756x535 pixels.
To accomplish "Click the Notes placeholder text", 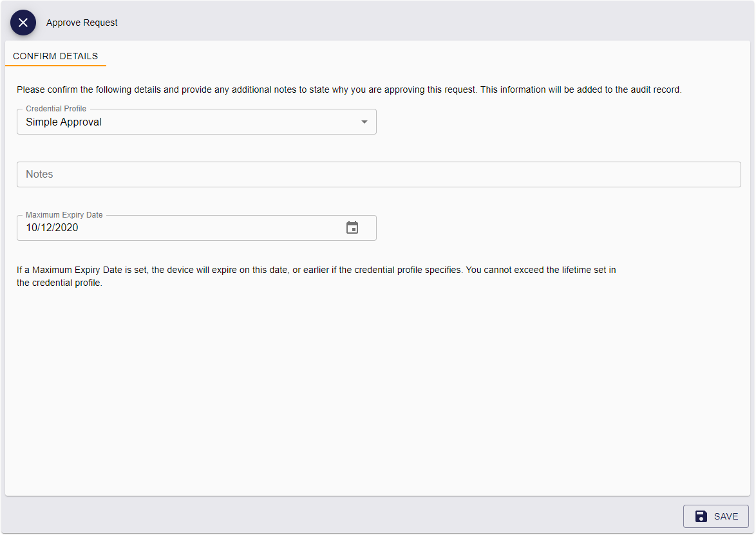I will (x=39, y=174).
